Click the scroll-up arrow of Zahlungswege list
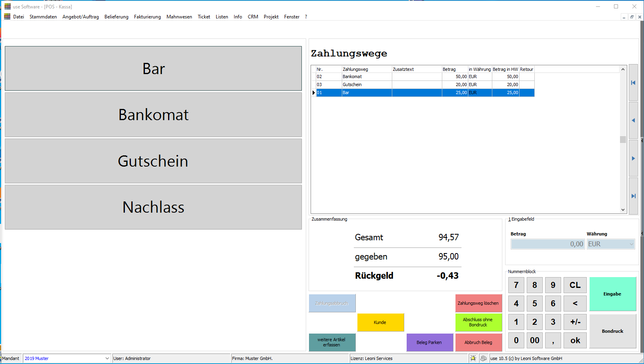644x364 pixels. tap(623, 69)
